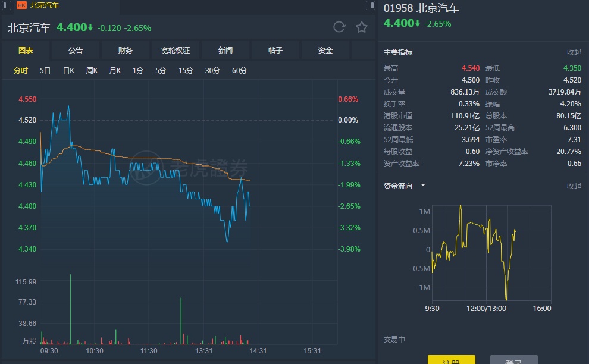
Task: Click the 4.550 price axis label
Action: (x=27, y=99)
